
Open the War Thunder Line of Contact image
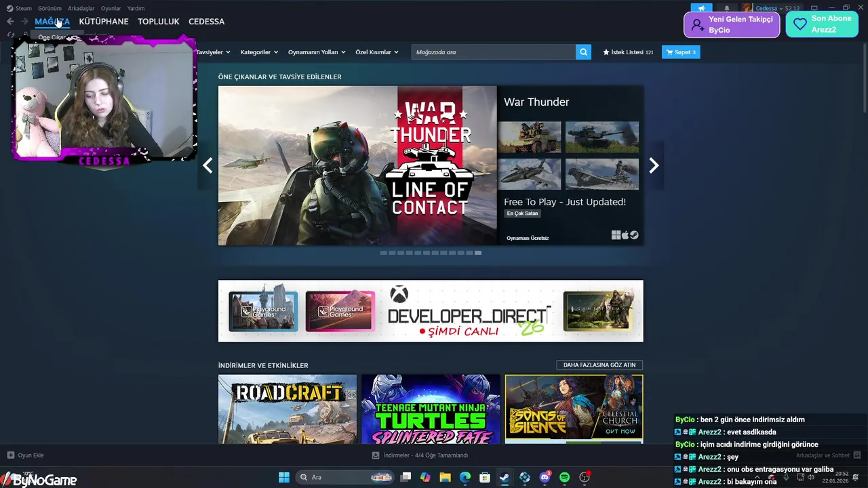click(357, 165)
